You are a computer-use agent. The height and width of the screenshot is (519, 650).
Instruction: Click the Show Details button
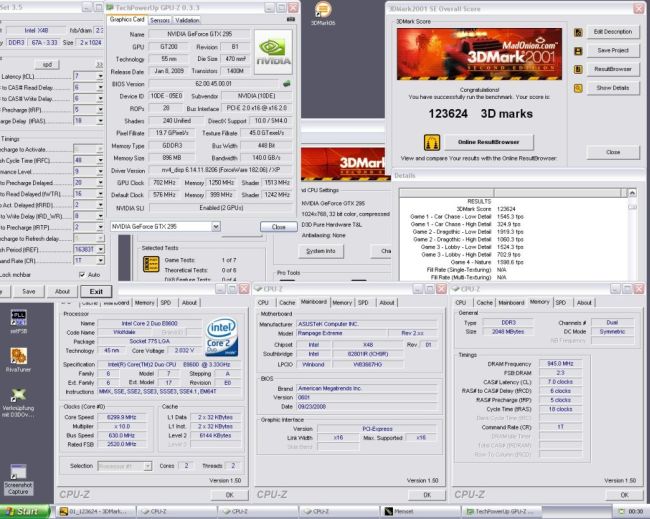[x=613, y=88]
